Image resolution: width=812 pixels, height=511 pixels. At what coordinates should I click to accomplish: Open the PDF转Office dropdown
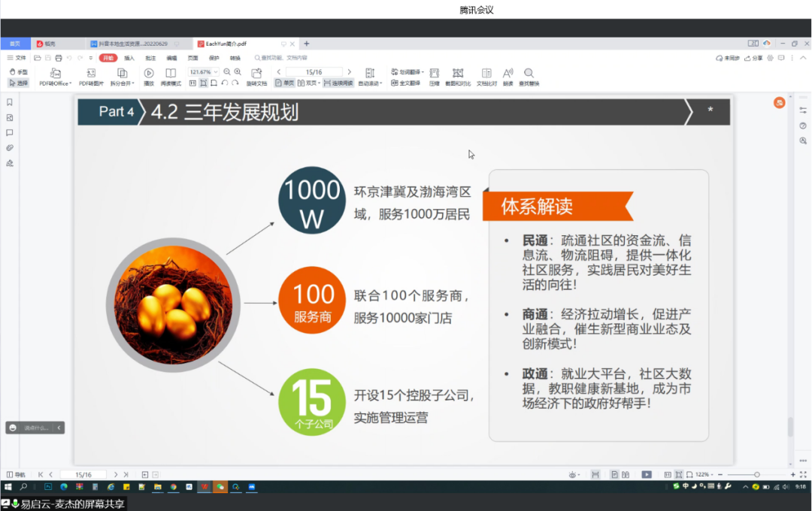[55, 83]
